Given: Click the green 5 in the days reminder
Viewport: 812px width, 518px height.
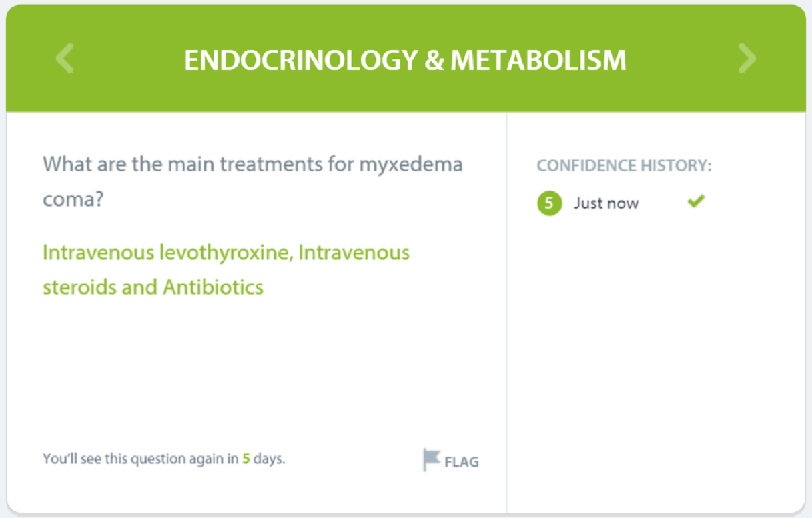Looking at the screenshot, I should 246,459.
